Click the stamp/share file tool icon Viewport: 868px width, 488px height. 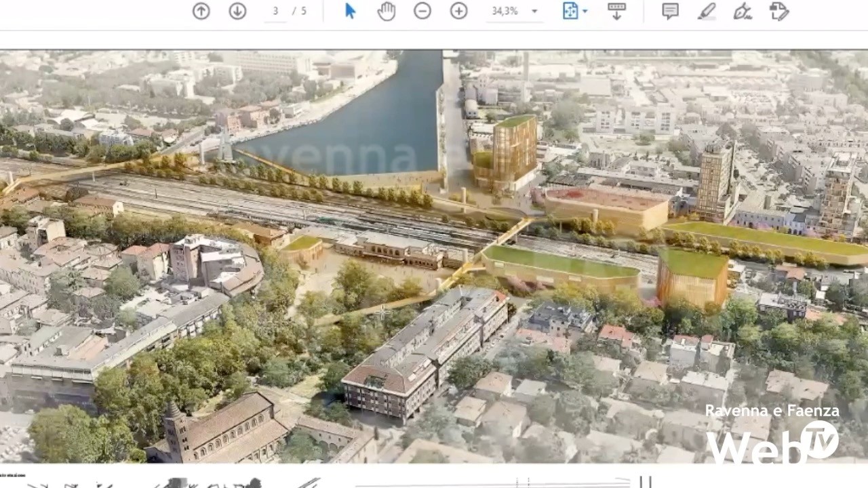pos(779,11)
